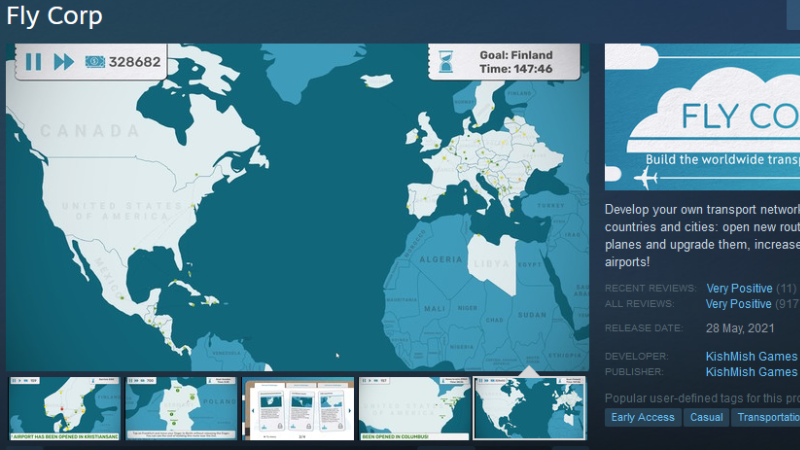Click the LIBYA label on map

point(492,264)
